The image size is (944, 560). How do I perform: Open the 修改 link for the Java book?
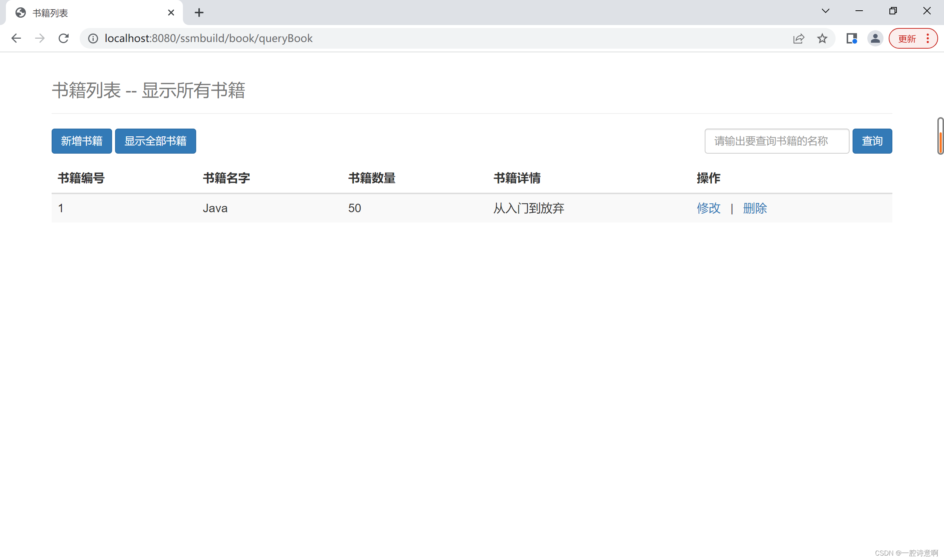708,208
